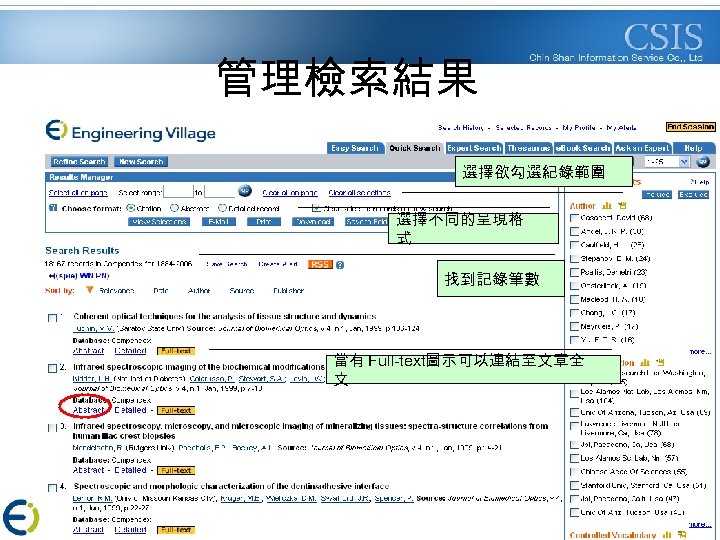This screenshot has height=540, width=720.
Task: Click the orange RSS feed icon
Action: click(320, 264)
